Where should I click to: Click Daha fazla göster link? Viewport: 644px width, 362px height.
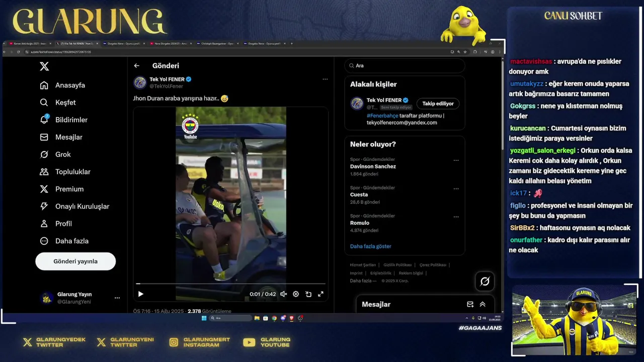pyautogui.click(x=371, y=246)
